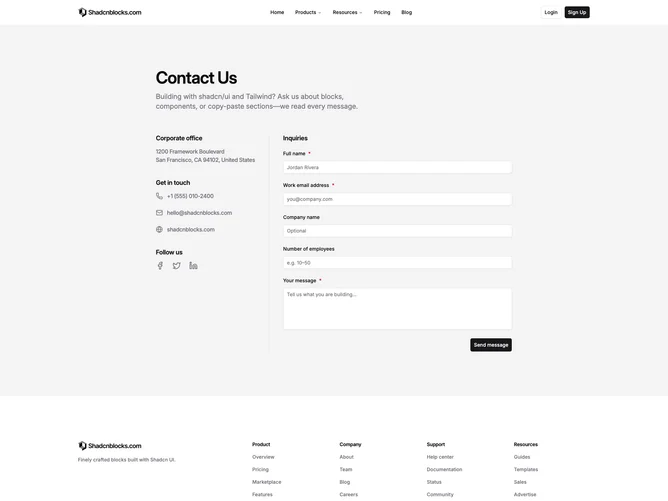The height and width of the screenshot is (501, 668).
Task: Focus the Full name input field
Action: pyautogui.click(x=397, y=167)
